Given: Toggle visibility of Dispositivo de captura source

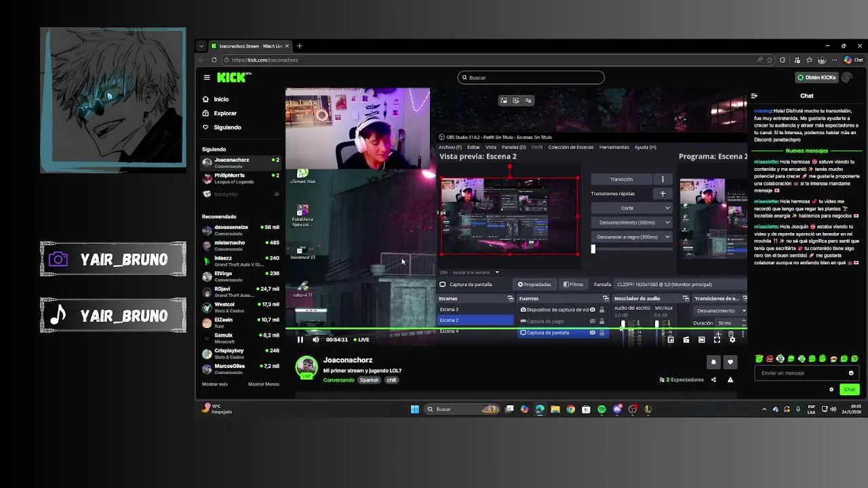Looking at the screenshot, I should 592,310.
